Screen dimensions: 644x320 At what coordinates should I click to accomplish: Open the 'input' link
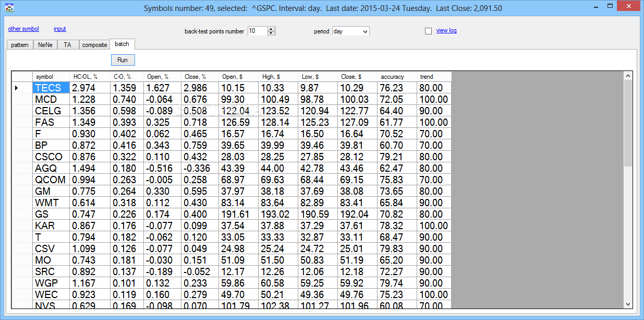[60, 29]
